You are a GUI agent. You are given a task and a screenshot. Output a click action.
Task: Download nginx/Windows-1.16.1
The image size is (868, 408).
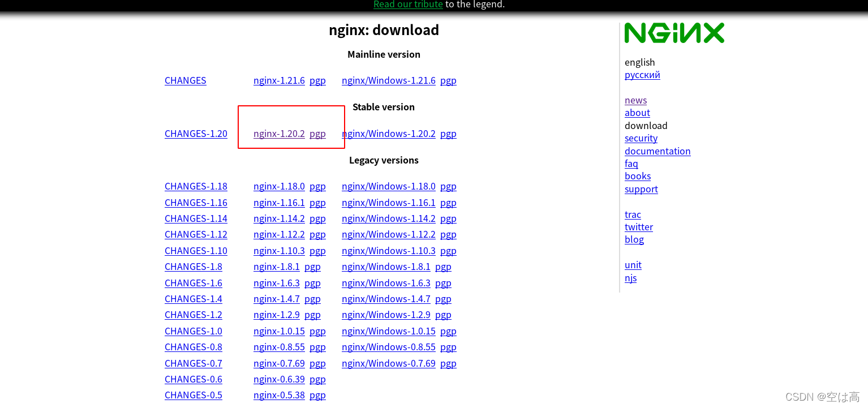click(389, 203)
